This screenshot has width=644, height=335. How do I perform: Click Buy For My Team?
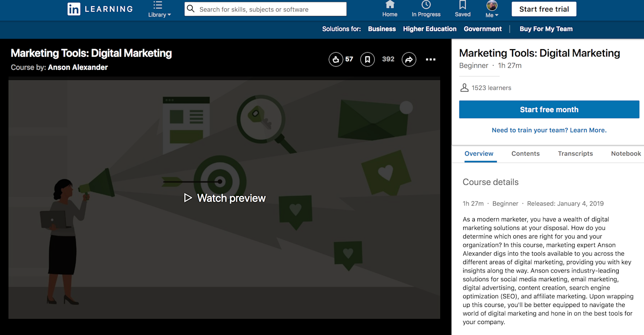(x=546, y=29)
